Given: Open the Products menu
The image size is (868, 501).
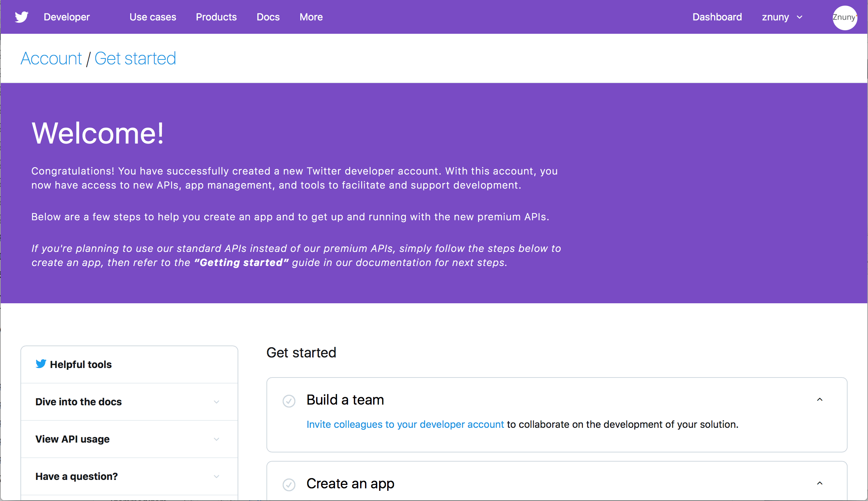Looking at the screenshot, I should click(x=216, y=17).
